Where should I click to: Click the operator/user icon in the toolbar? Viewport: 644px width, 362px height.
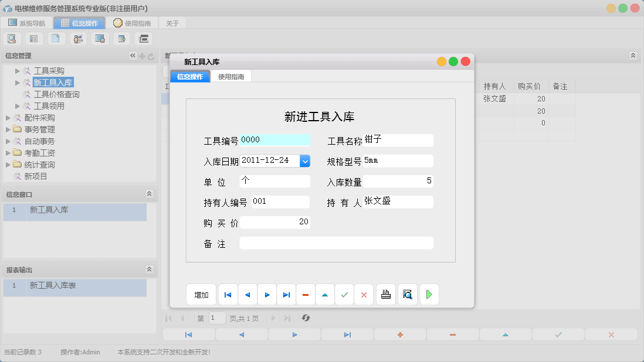pos(78,38)
